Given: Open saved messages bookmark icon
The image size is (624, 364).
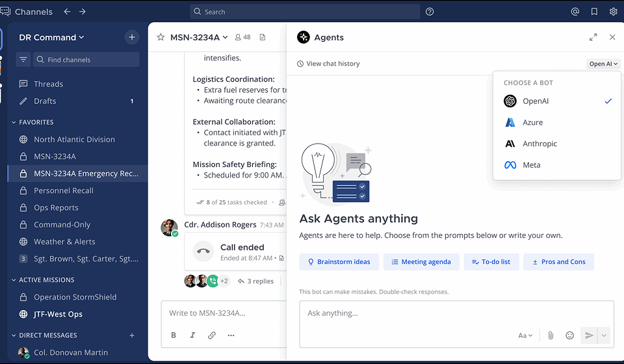Looking at the screenshot, I should [594, 12].
